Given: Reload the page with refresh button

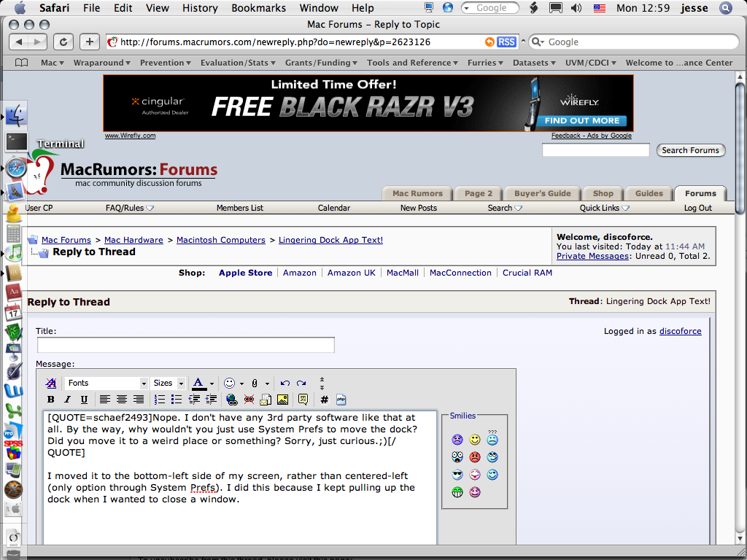Looking at the screenshot, I should click(x=63, y=42).
